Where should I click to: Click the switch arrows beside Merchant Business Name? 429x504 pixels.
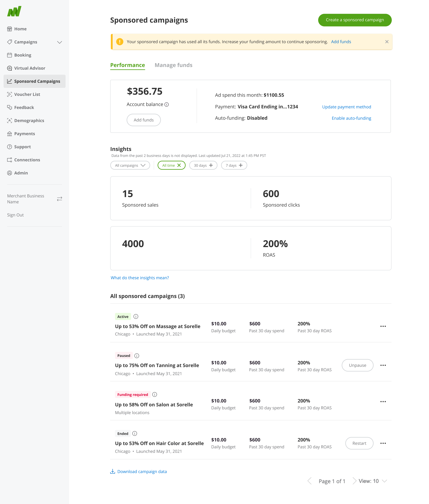pos(60,199)
